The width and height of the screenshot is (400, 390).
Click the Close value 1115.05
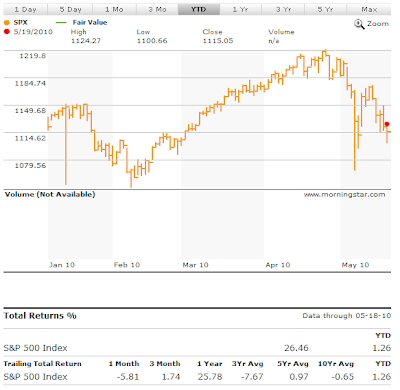pyautogui.click(x=218, y=41)
